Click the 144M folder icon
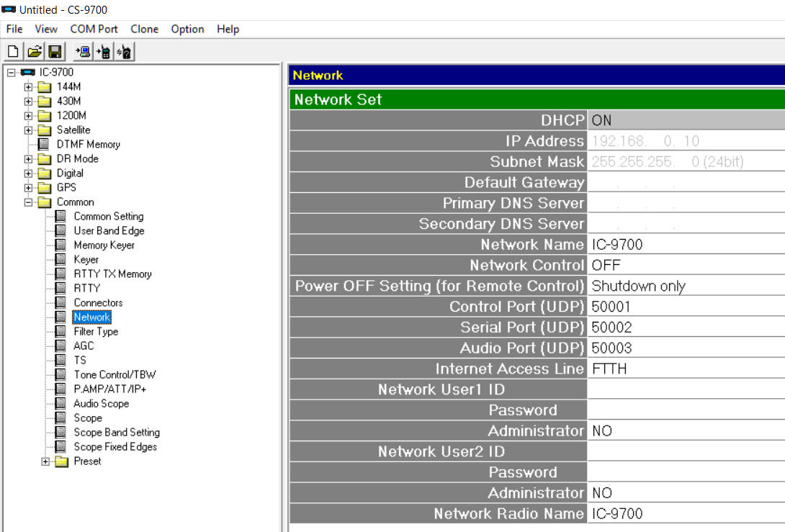The height and width of the screenshot is (532, 785). (45, 86)
